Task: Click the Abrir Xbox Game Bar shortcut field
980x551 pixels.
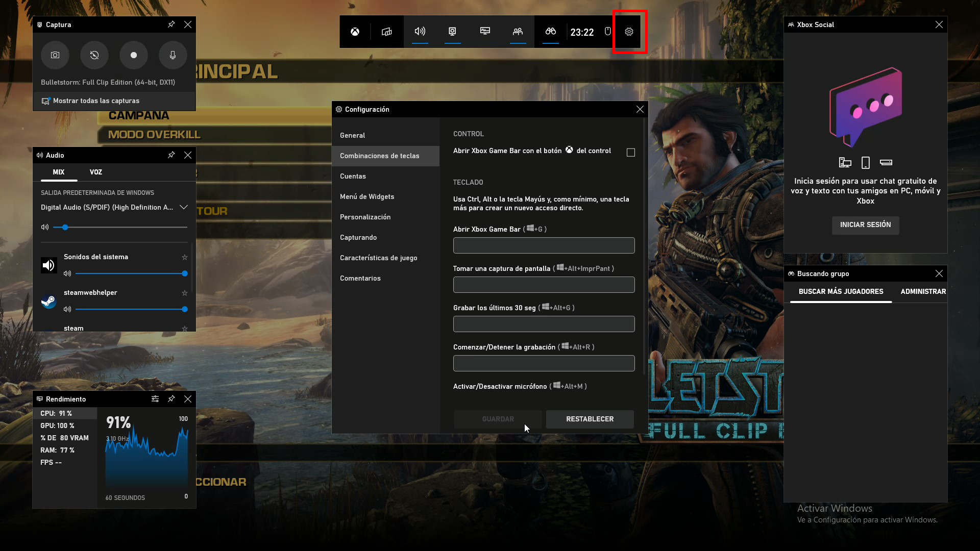Action: pos(544,245)
